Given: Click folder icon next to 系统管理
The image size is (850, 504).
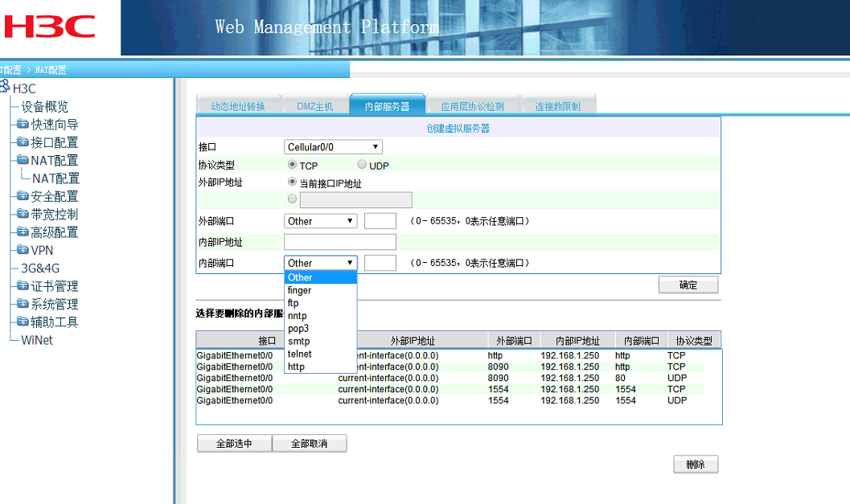Looking at the screenshot, I should [23, 303].
